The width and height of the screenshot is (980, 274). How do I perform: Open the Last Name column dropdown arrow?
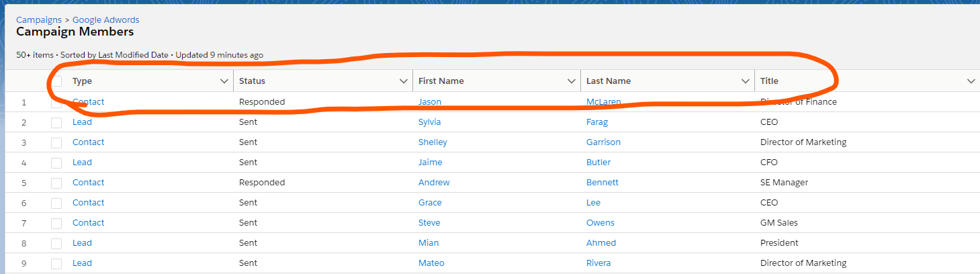pyautogui.click(x=746, y=81)
